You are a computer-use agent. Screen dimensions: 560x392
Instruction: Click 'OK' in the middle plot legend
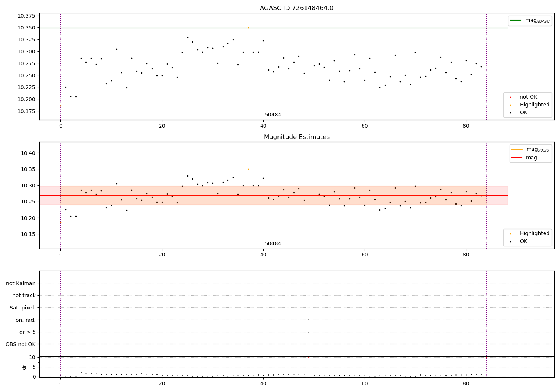[523, 242]
